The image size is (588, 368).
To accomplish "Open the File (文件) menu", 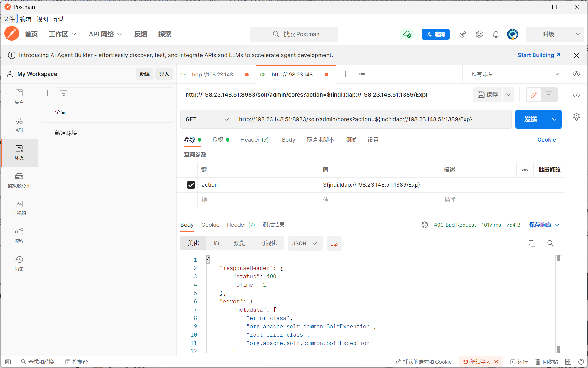I will pyautogui.click(x=9, y=19).
